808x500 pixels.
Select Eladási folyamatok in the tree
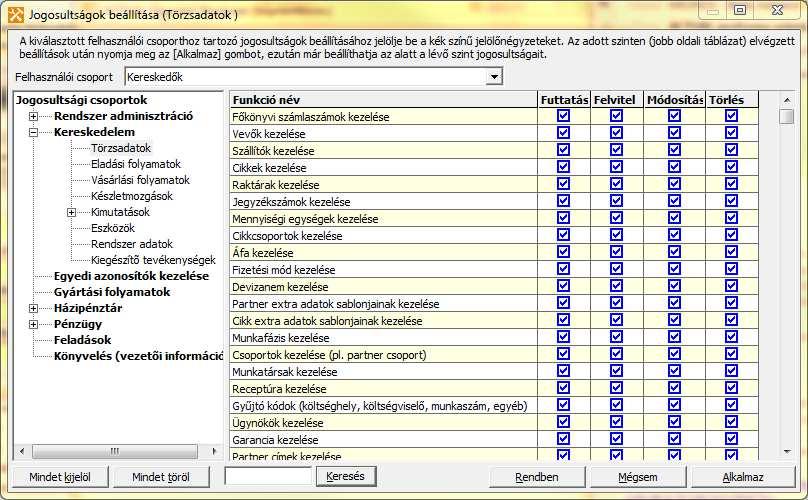136,164
